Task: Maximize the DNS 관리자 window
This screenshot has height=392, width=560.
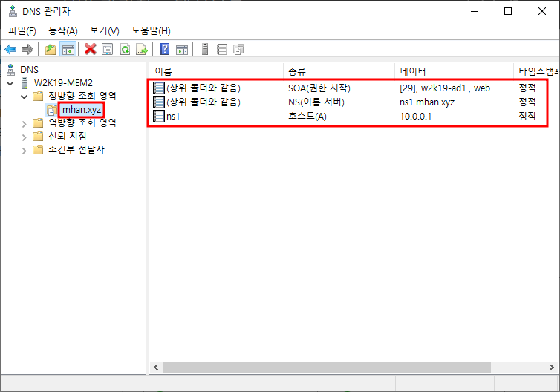Action: 508,11
